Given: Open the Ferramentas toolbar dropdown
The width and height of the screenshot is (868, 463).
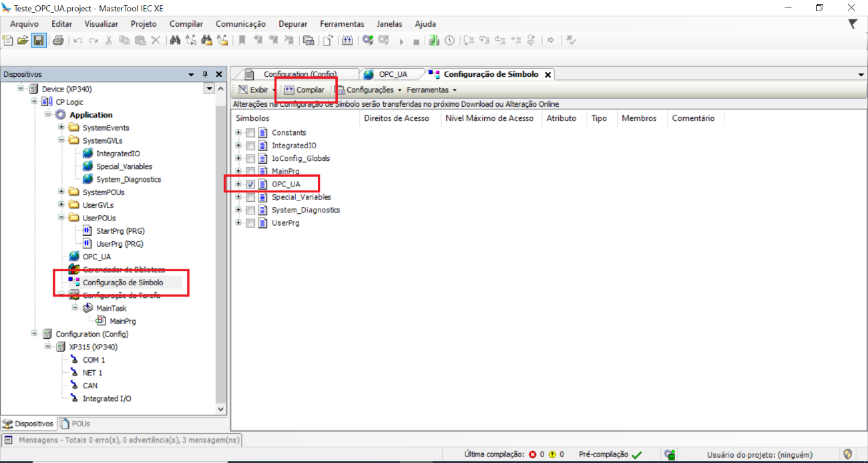Looking at the screenshot, I should point(431,90).
